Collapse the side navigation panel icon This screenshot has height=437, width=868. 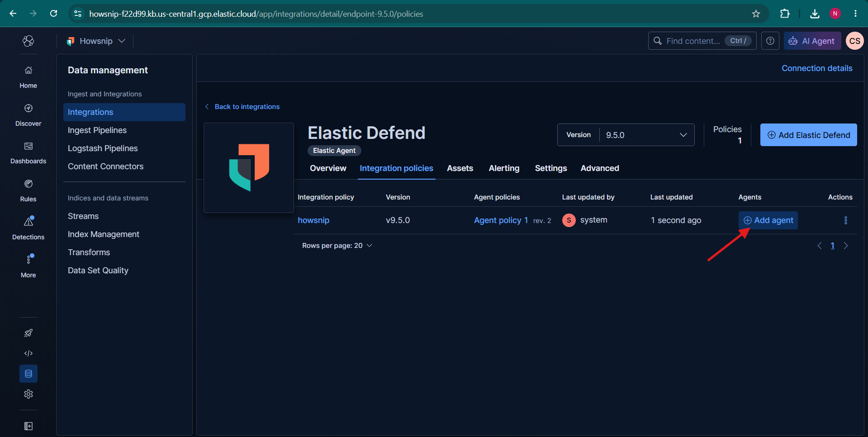[28, 426]
